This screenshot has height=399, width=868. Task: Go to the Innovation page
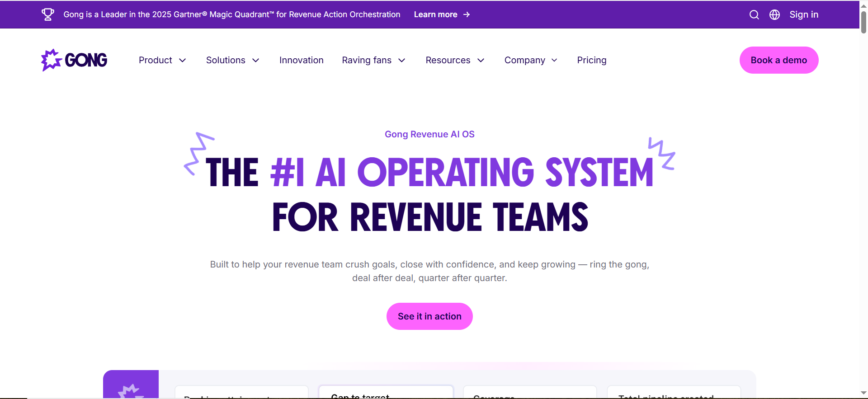coord(302,60)
